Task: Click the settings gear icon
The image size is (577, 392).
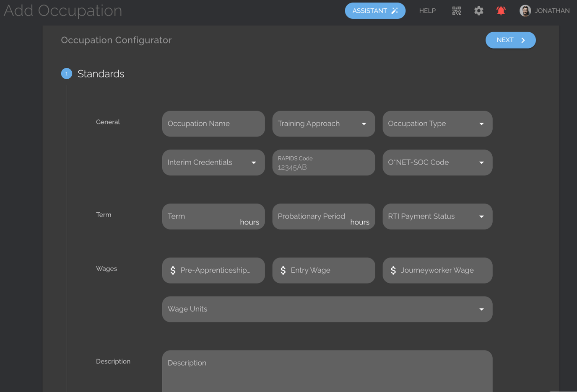Action: pyautogui.click(x=478, y=10)
